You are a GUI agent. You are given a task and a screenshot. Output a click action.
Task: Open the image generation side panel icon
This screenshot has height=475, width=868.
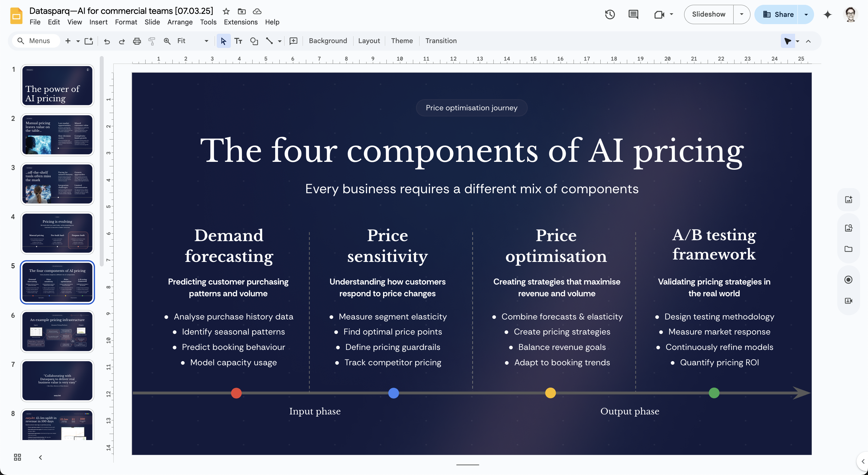(x=848, y=200)
